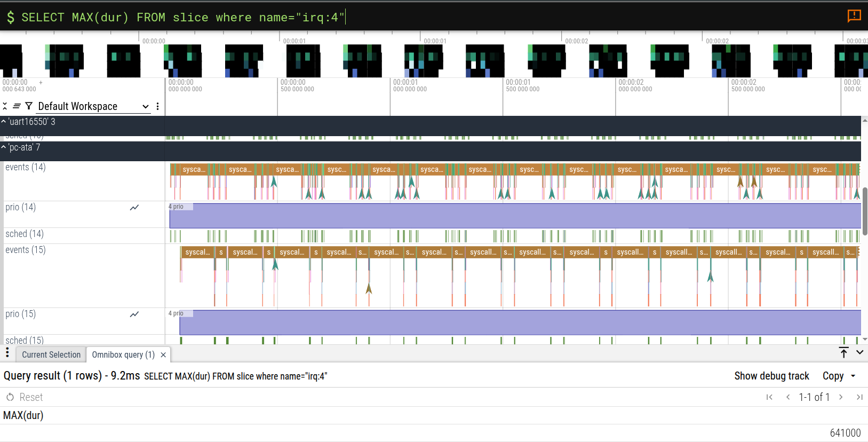Click the events (15) track label
Screen dimensions: 868x442
pos(26,250)
